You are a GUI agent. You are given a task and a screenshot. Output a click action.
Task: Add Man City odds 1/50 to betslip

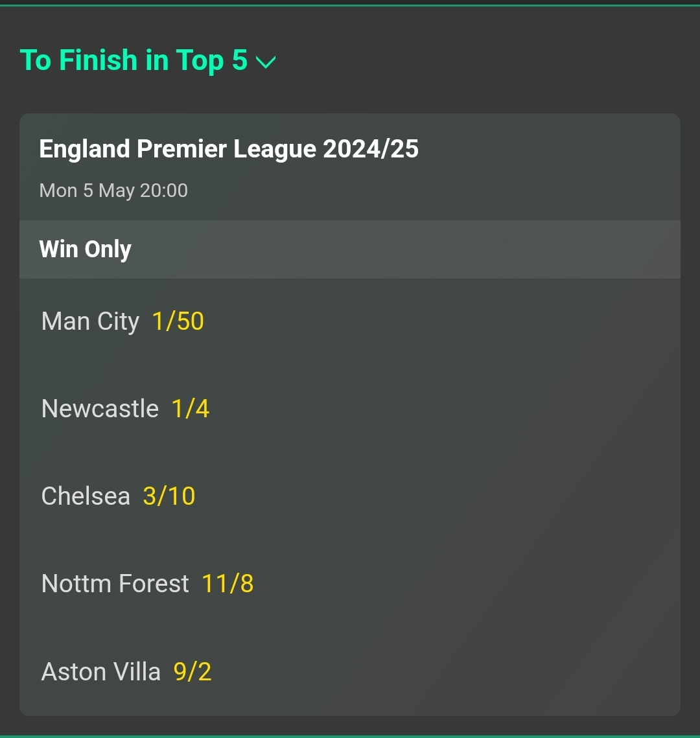[x=178, y=321]
